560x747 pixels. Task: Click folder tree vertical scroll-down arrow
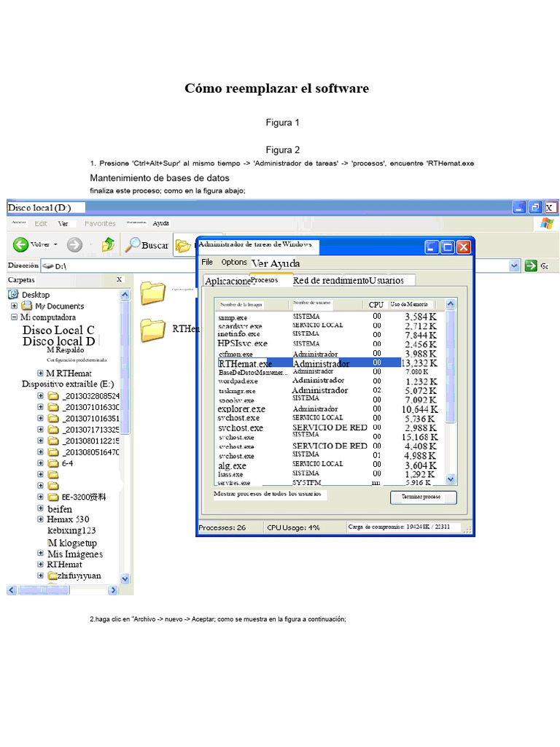125,578
